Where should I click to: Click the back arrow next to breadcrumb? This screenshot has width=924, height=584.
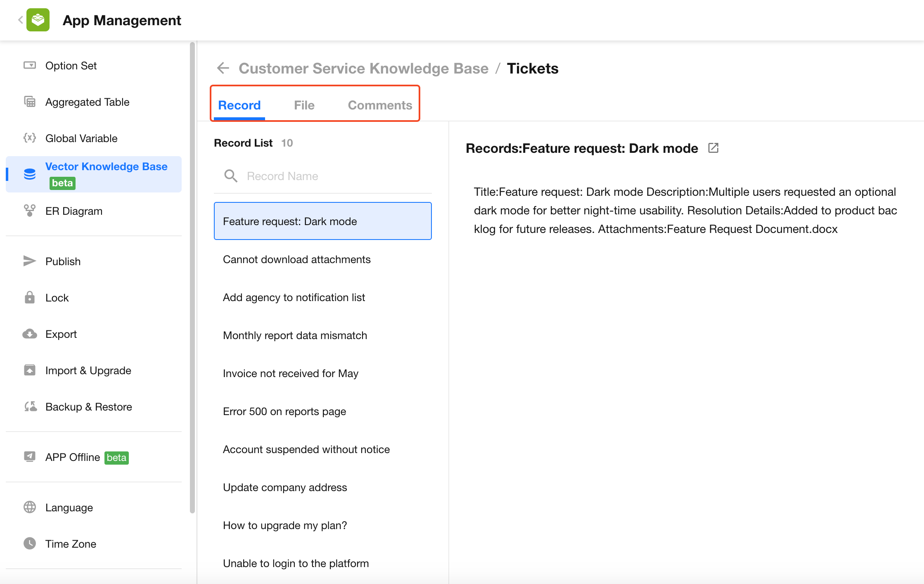coord(223,68)
